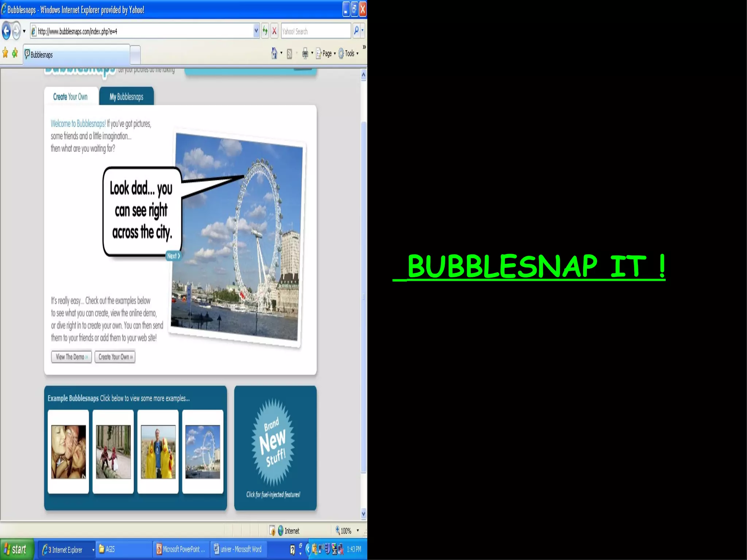Click the red Stop loading icon

pyautogui.click(x=275, y=31)
